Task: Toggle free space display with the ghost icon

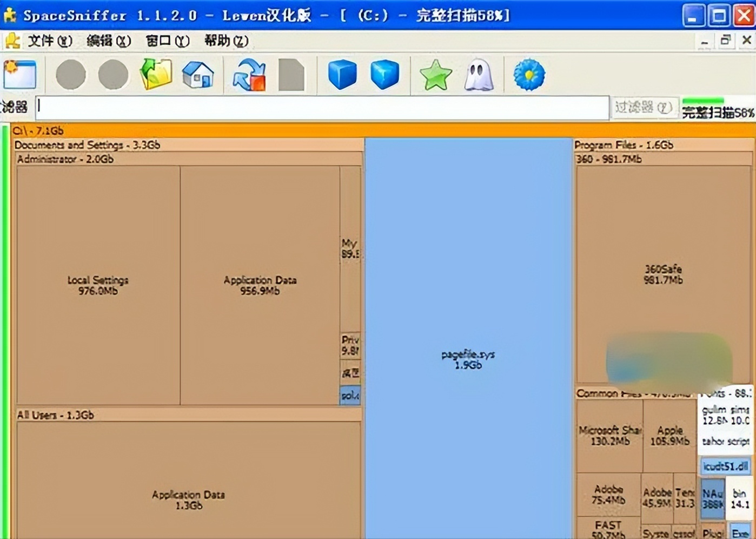Action: [x=478, y=75]
